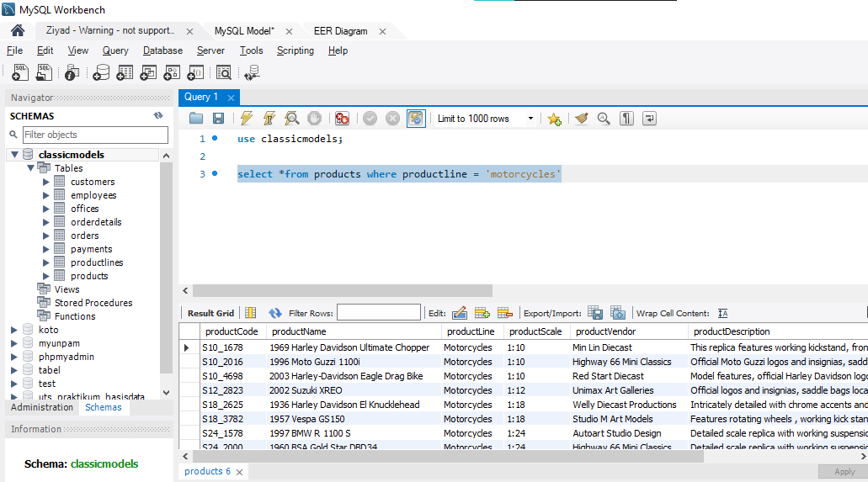Execute statement under cursor icon

click(269, 118)
